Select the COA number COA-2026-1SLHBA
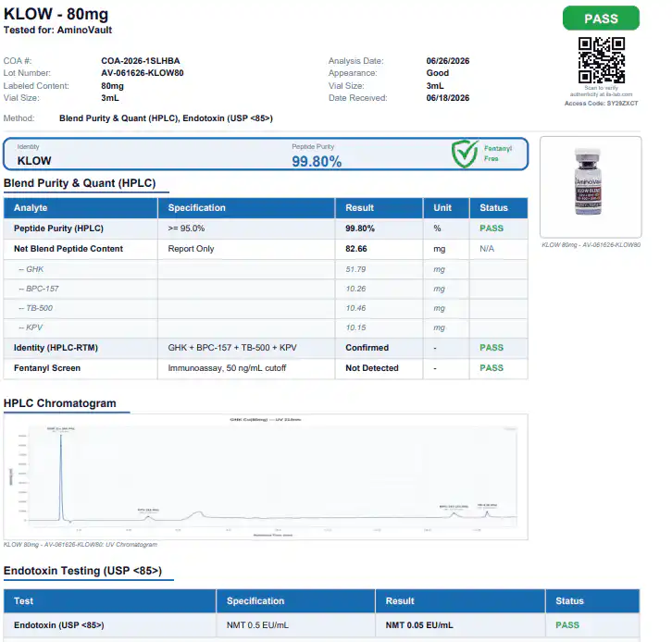The image size is (672, 642). pyautogui.click(x=141, y=61)
